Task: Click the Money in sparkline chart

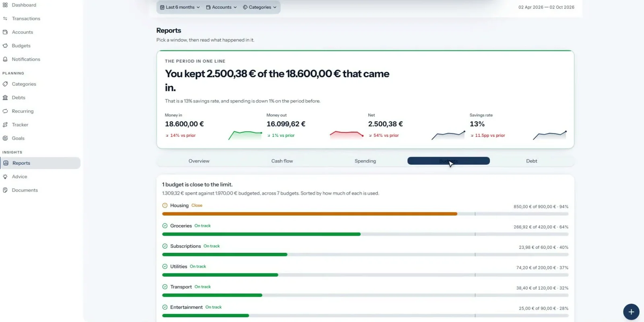Action: pos(245,135)
